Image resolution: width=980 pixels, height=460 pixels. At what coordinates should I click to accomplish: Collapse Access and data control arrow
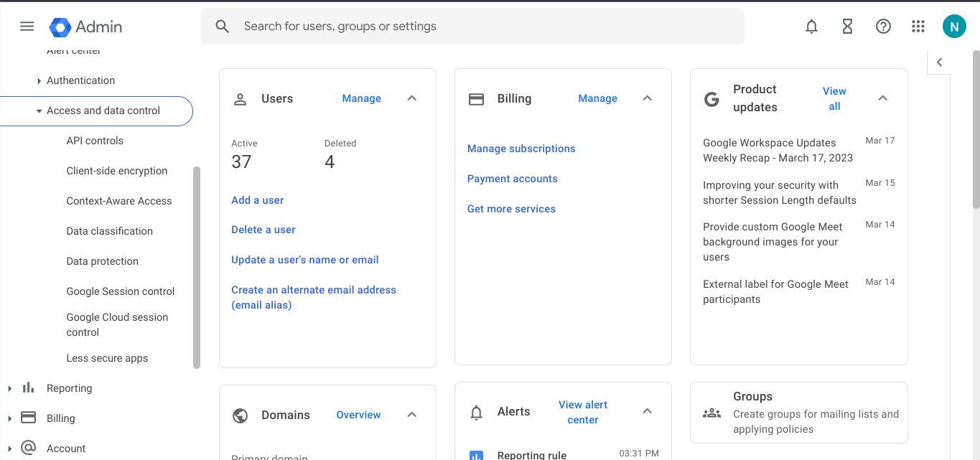39,111
